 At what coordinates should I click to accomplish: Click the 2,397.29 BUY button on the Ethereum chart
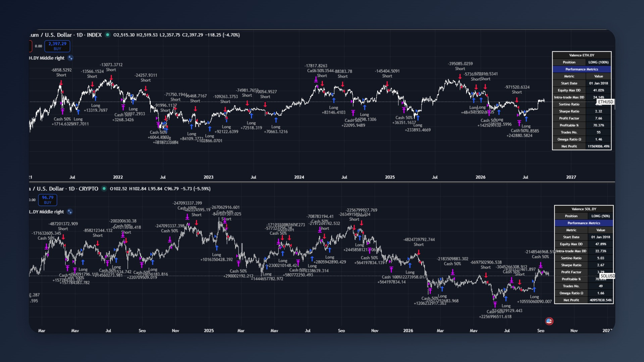point(57,46)
